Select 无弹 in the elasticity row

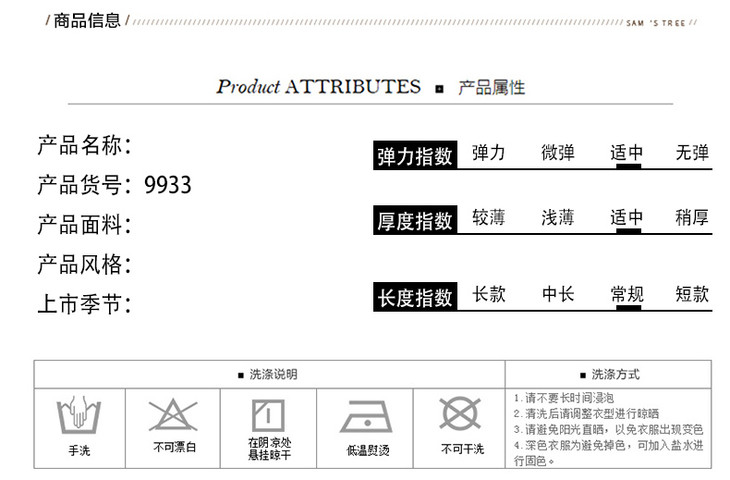click(x=692, y=153)
